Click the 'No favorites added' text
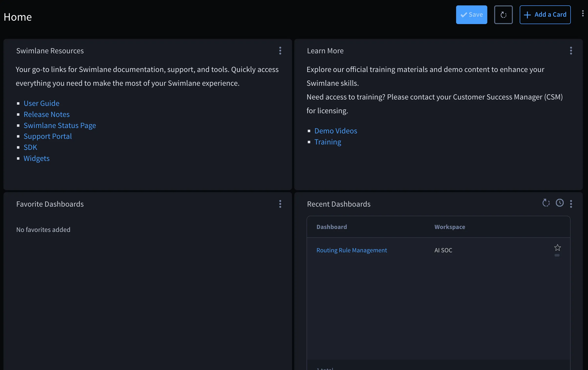 [43, 229]
